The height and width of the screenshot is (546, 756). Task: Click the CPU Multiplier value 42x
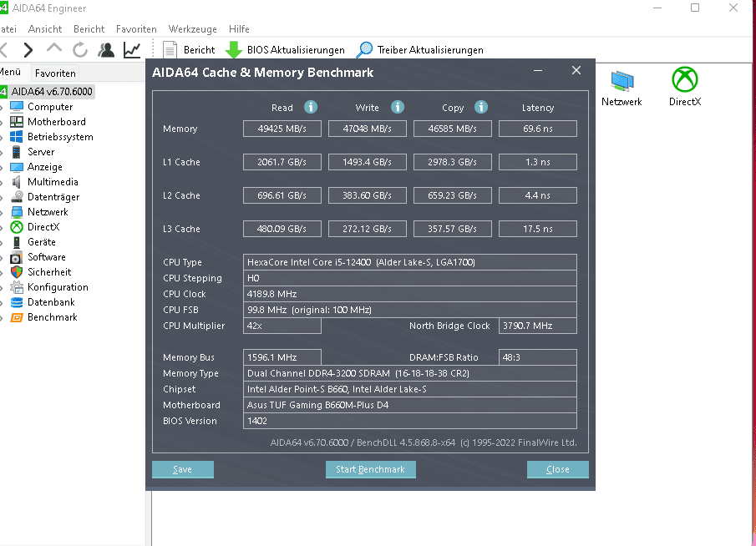(x=282, y=326)
